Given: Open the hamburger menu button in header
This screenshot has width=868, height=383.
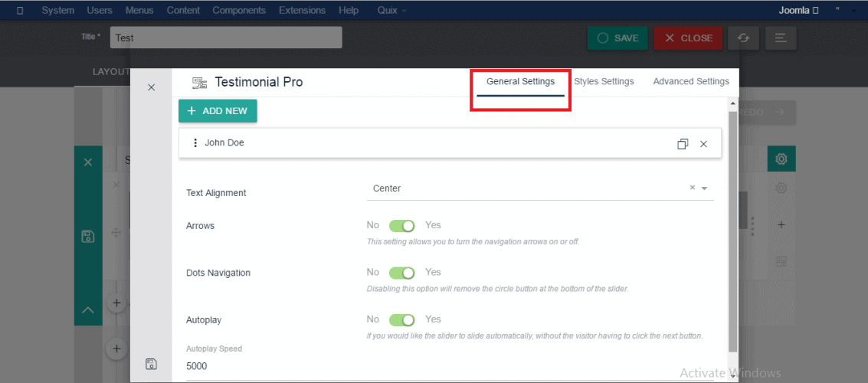Looking at the screenshot, I should 781,38.
